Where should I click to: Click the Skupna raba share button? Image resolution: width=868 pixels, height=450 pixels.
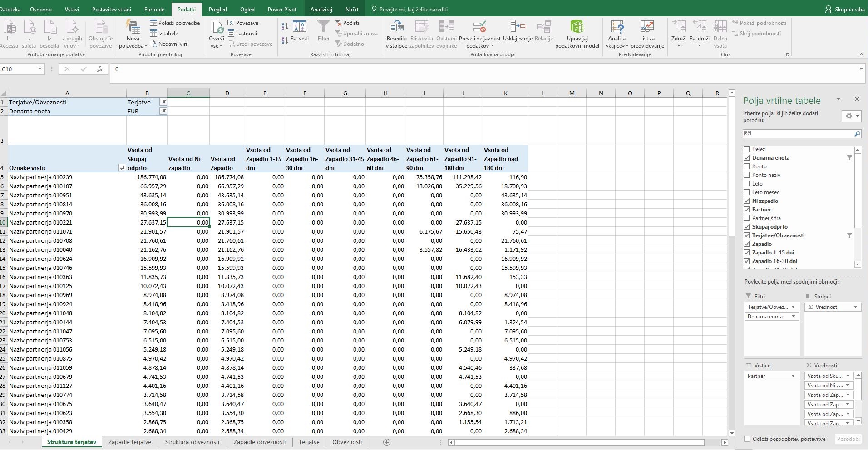[x=845, y=9]
